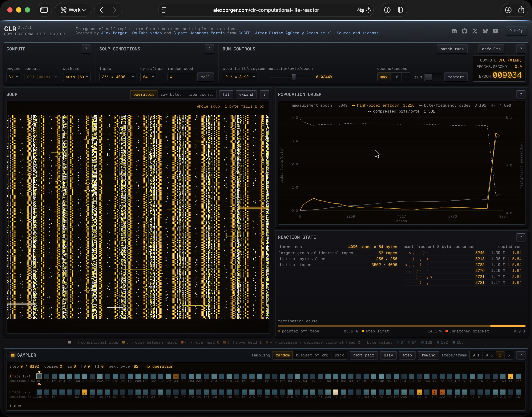Screen dimensions: 532x417
Task: Select busiest of 200 sampling
Action: coord(312,355)
